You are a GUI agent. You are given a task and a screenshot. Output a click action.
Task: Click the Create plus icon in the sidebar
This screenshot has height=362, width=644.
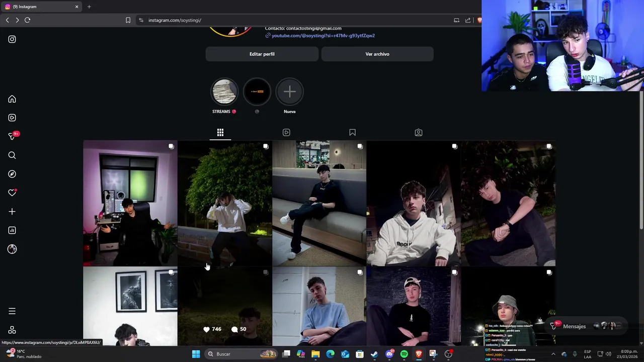(x=12, y=212)
